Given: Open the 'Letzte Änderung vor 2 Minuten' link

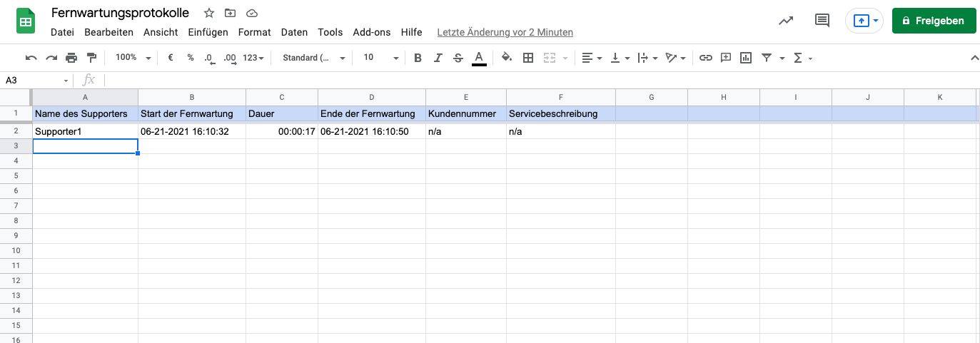Looking at the screenshot, I should click(x=505, y=32).
